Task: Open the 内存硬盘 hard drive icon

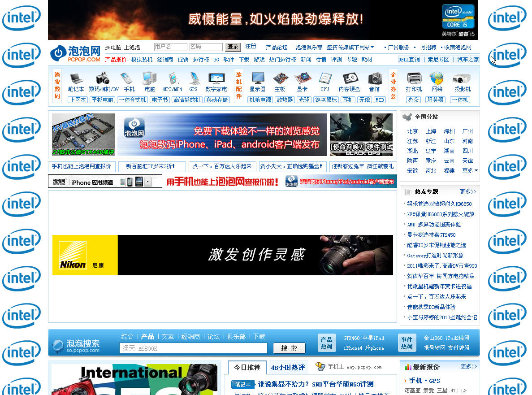Action: 350,78
